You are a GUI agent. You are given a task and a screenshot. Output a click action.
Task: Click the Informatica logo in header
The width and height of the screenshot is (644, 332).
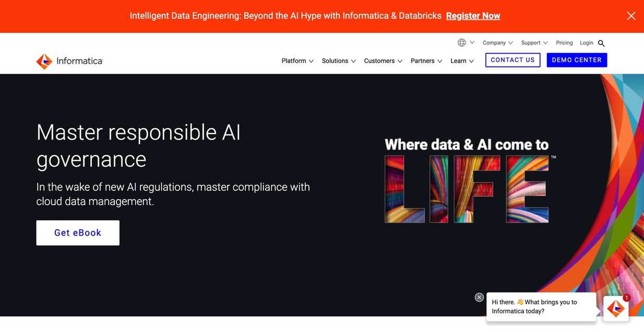click(69, 61)
